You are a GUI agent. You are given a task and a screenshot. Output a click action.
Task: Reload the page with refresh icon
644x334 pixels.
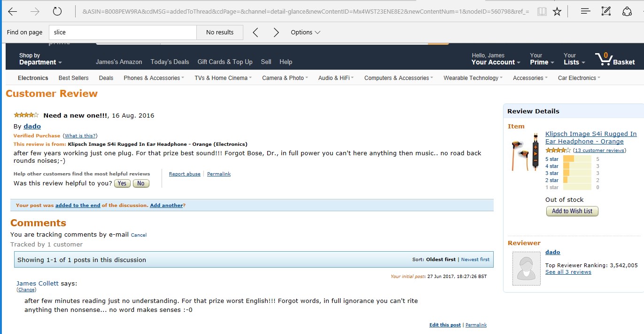(57, 12)
